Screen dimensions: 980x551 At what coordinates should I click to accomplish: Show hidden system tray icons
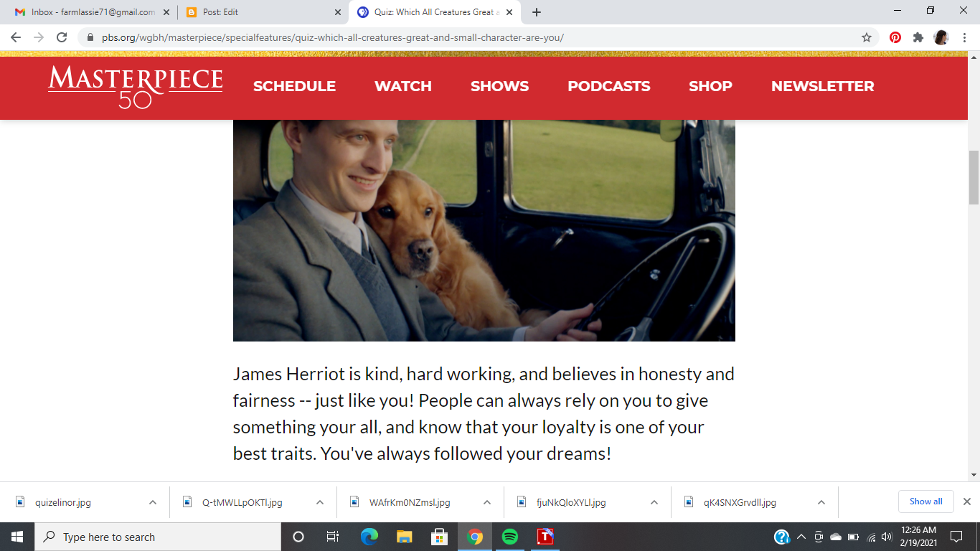[x=801, y=537]
